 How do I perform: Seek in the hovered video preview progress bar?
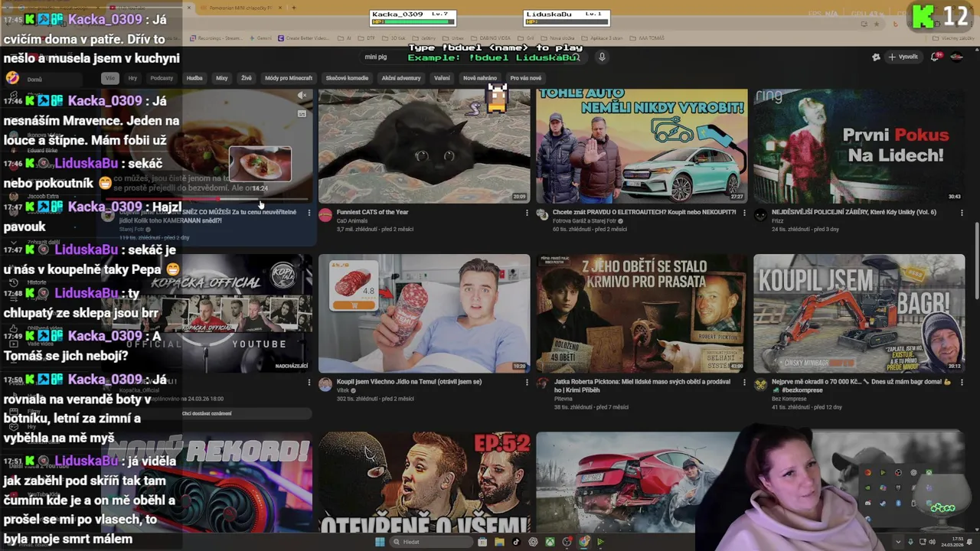[x=207, y=200]
